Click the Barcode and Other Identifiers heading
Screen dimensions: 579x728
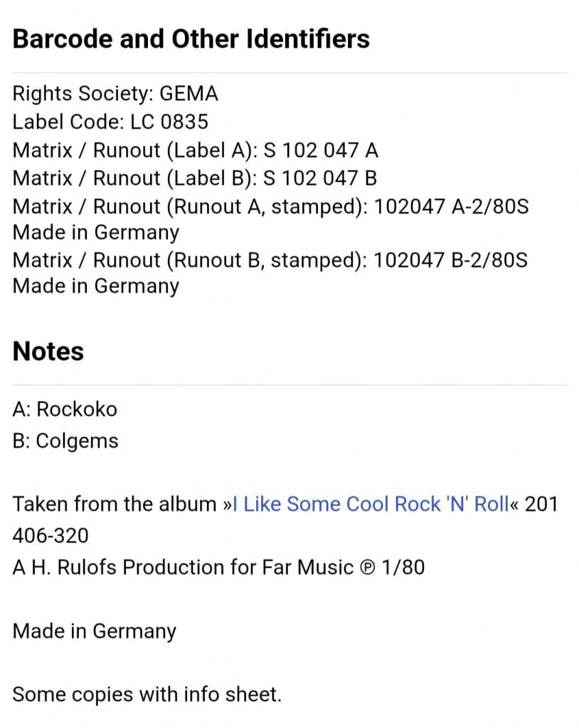(x=191, y=38)
